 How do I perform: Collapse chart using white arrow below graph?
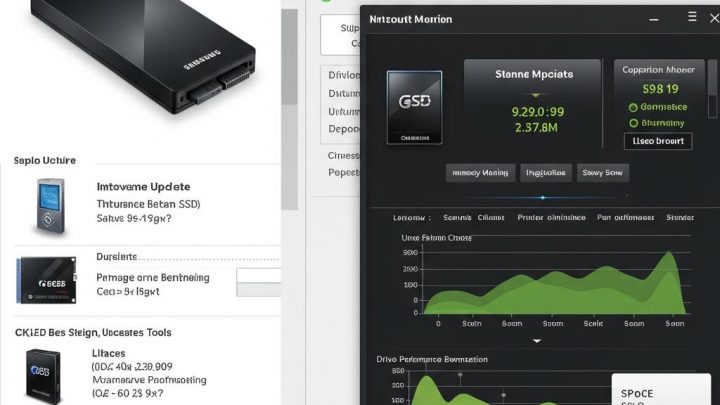pyautogui.click(x=537, y=341)
